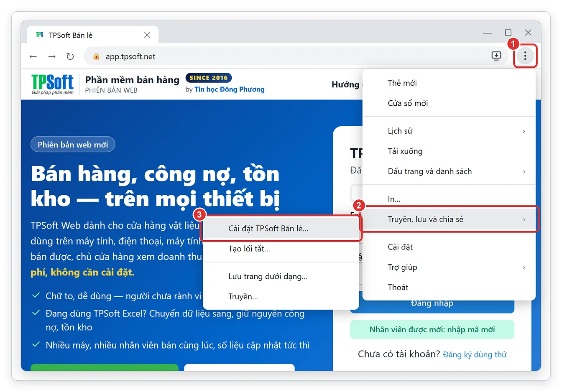Select Tạo lối tắt... option
This screenshot has height=392, width=562.
281,249
